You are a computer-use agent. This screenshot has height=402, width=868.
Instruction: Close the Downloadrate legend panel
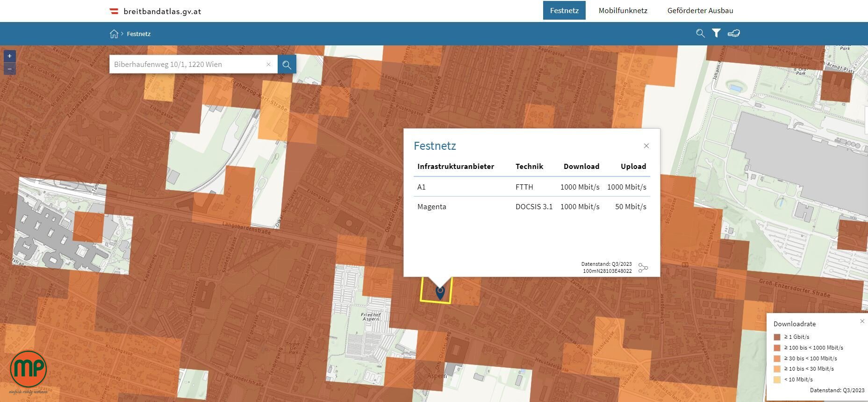pyautogui.click(x=862, y=321)
